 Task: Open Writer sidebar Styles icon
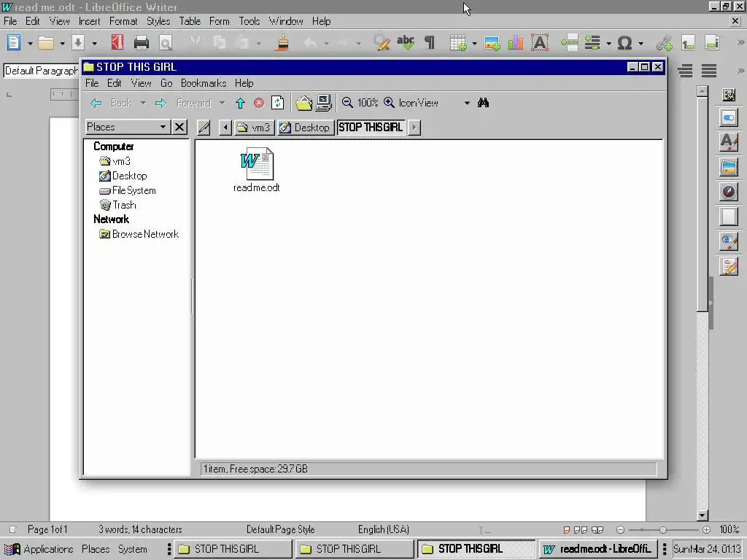[729, 142]
